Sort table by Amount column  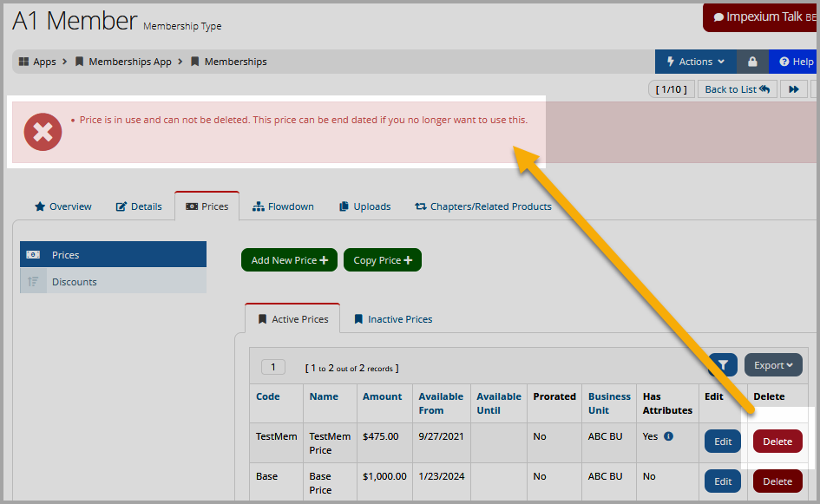[x=383, y=396]
